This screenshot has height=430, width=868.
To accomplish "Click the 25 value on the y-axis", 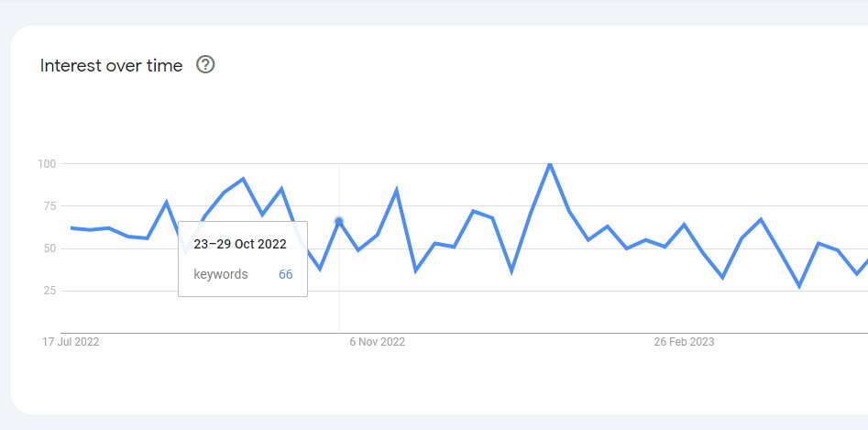I will coord(50,291).
